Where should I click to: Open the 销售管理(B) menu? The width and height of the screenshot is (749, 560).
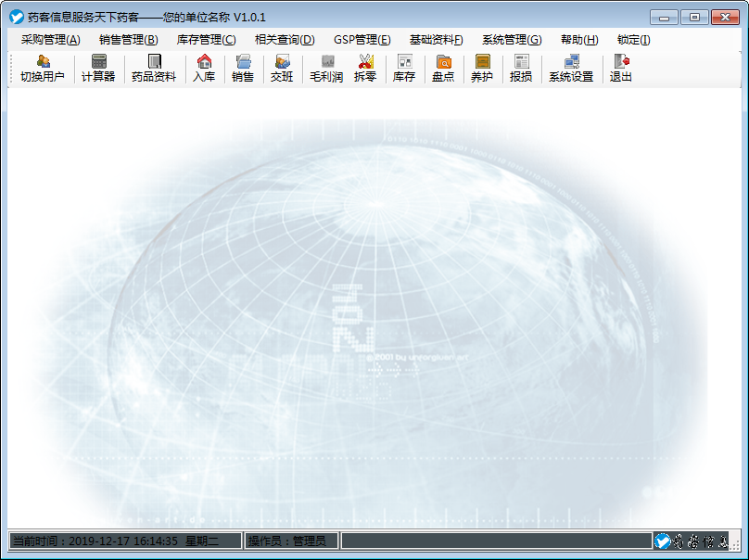[x=129, y=40]
